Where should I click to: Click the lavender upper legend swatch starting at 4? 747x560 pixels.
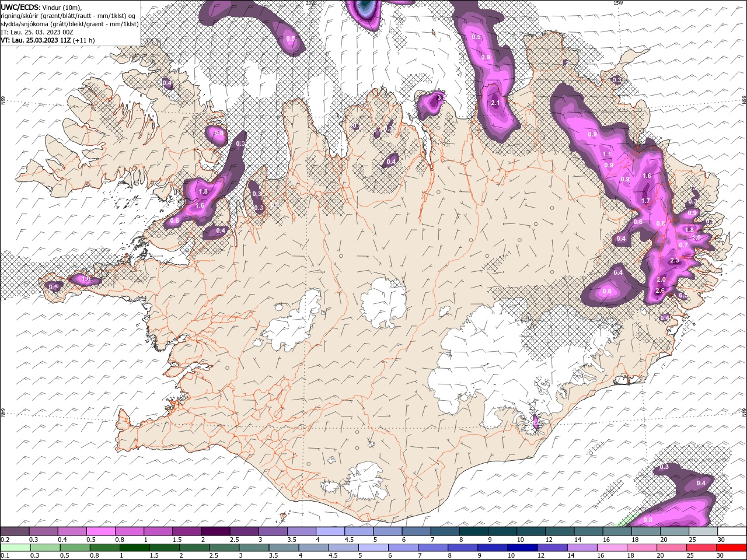pos(330,531)
